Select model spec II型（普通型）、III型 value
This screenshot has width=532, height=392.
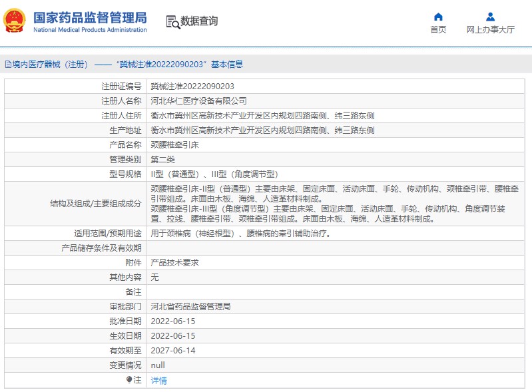(214, 174)
